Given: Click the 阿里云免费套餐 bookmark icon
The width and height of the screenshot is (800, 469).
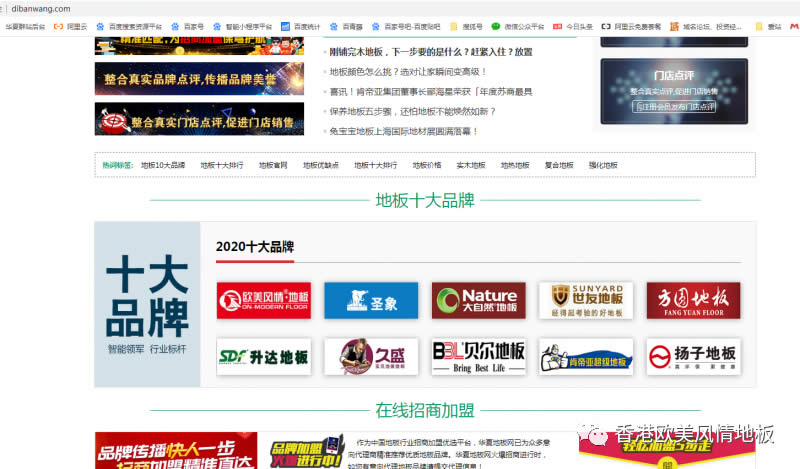Looking at the screenshot, I should [x=606, y=27].
